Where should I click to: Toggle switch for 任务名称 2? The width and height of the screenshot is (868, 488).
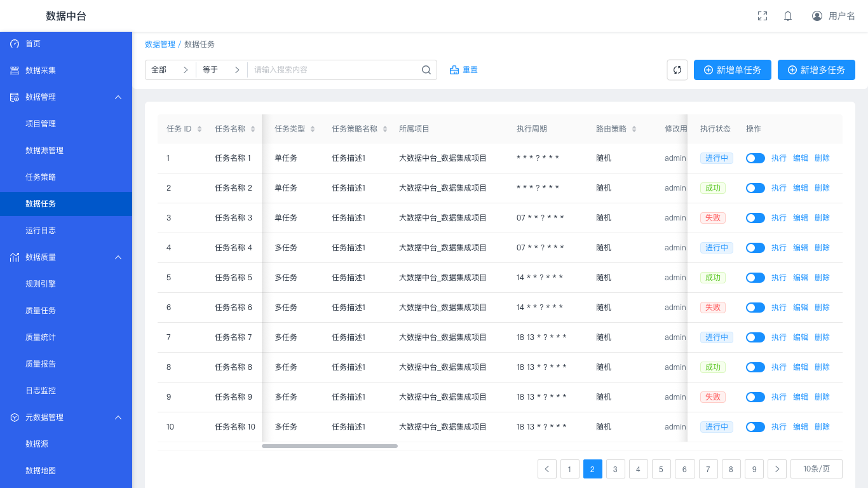coord(756,188)
